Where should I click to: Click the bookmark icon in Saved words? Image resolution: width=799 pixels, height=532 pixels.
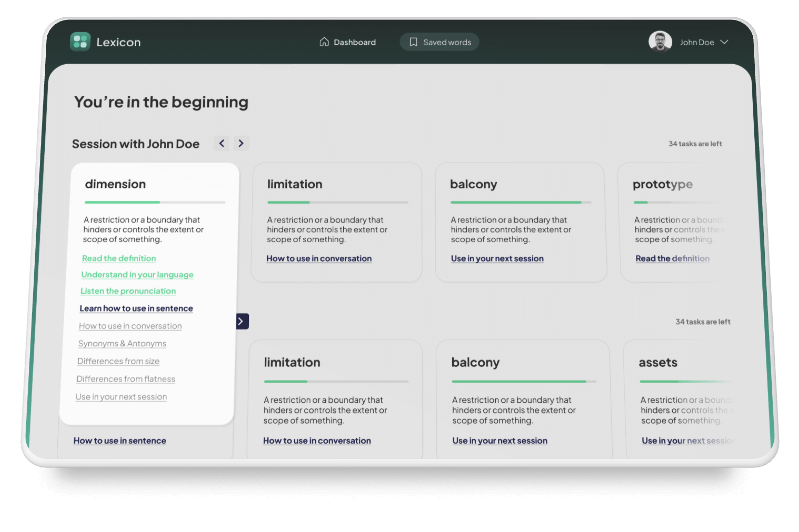tap(413, 42)
